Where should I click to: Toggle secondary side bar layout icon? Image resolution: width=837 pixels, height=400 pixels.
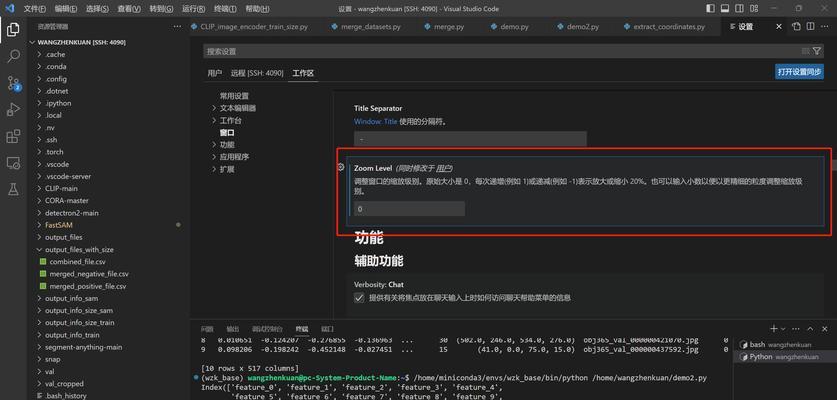tap(739, 9)
